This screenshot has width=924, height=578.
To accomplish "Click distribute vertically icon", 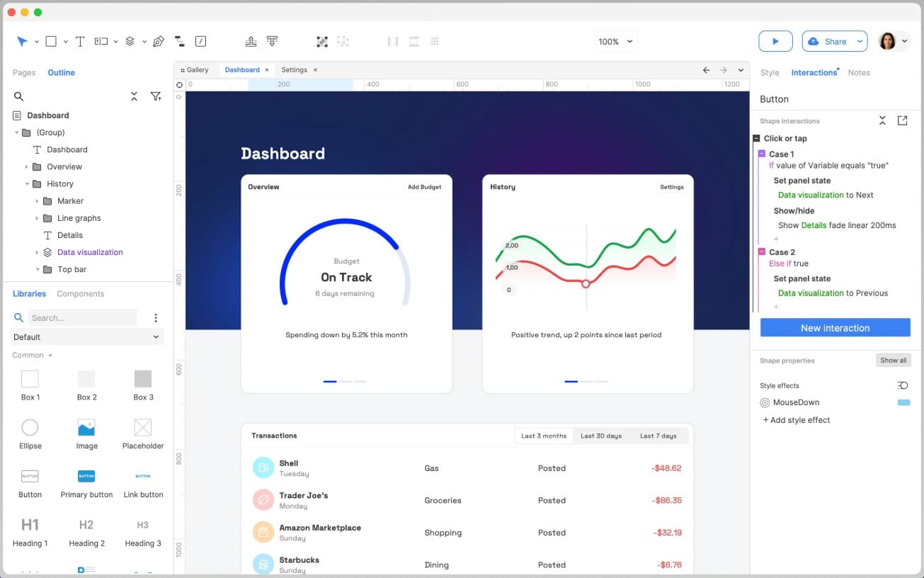I will pos(414,42).
